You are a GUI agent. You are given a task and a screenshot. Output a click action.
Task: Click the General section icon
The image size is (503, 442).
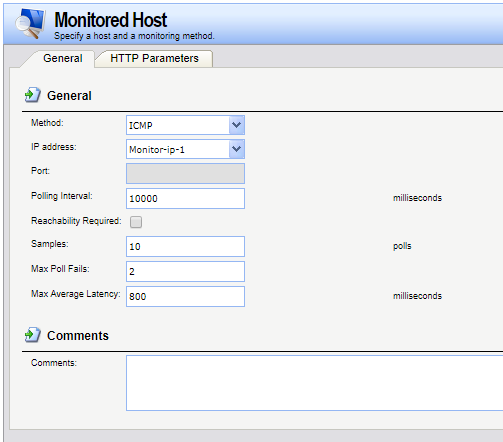click(x=33, y=95)
